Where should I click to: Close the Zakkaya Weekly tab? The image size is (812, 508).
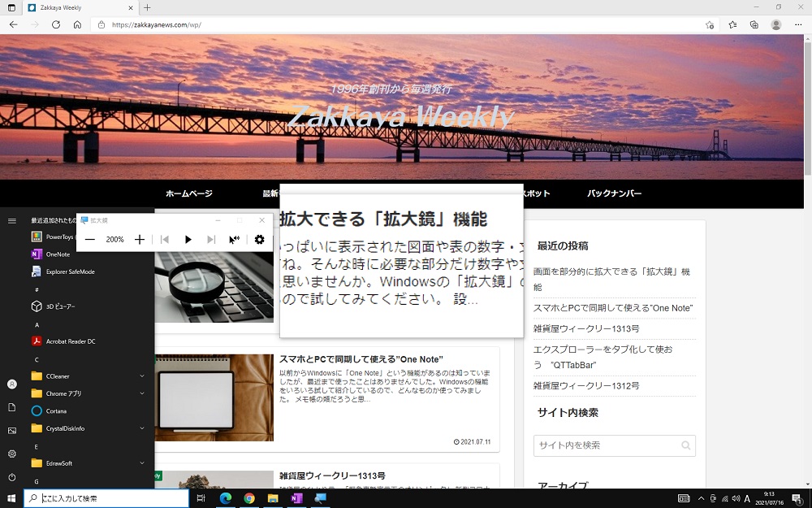pos(131,8)
